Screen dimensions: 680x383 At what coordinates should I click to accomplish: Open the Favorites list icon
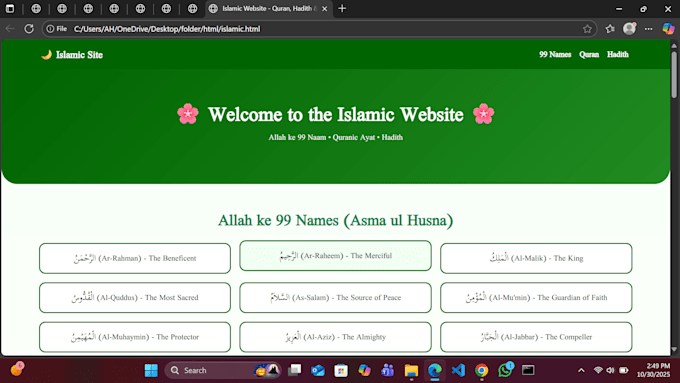coord(610,29)
